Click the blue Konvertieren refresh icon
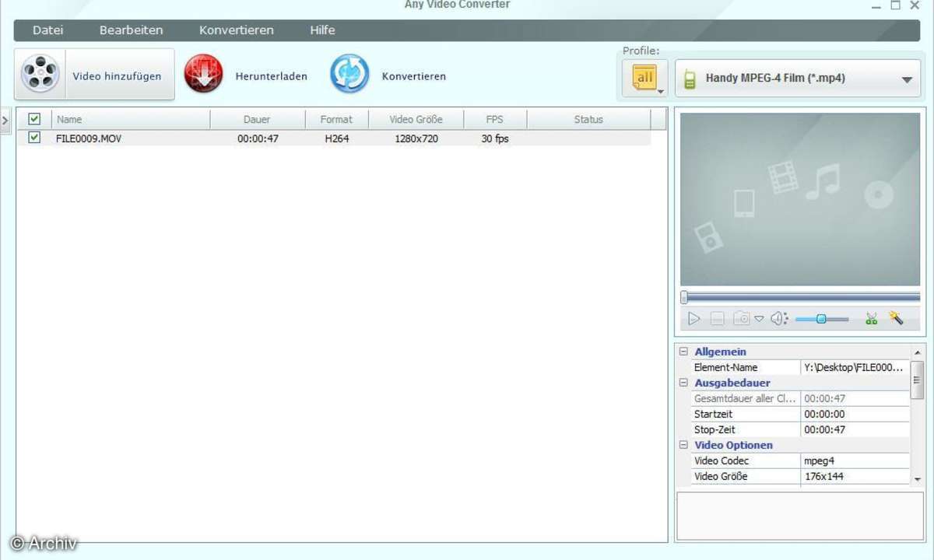Image resolution: width=934 pixels, height=560 pixels. point(349,75)
